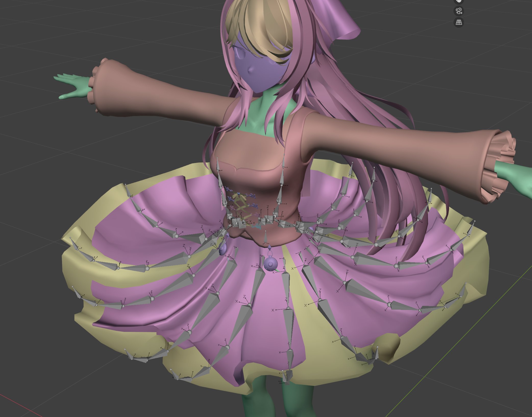Toggle the camera view icon
The image size is (532, 417).
pyautogui.click(x=459, y=11)
